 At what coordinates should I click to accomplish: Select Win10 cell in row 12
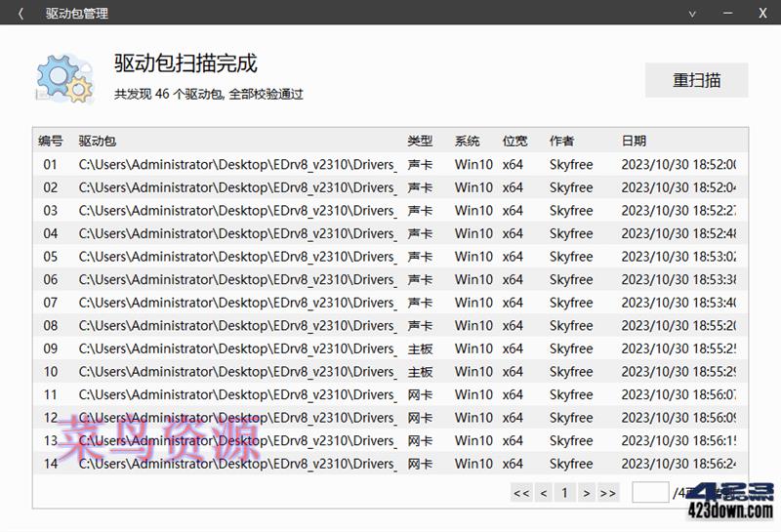[x=473, y=418]
